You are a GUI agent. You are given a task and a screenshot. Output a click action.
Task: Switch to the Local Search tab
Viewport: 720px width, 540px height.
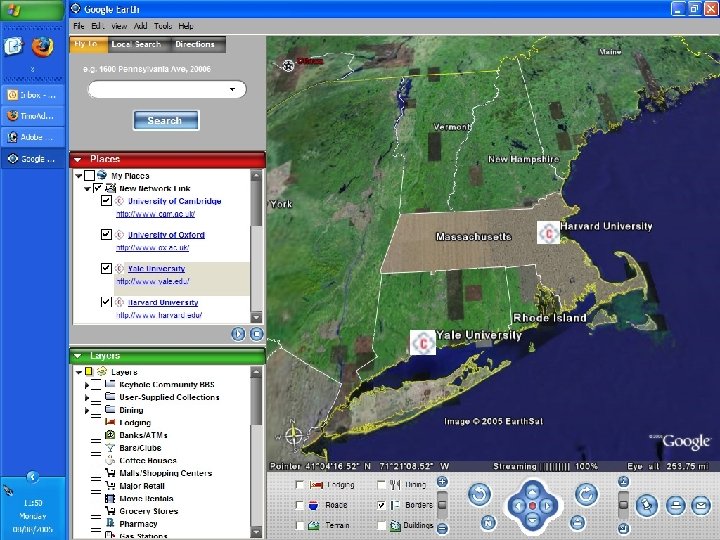(x=136, y=45)
